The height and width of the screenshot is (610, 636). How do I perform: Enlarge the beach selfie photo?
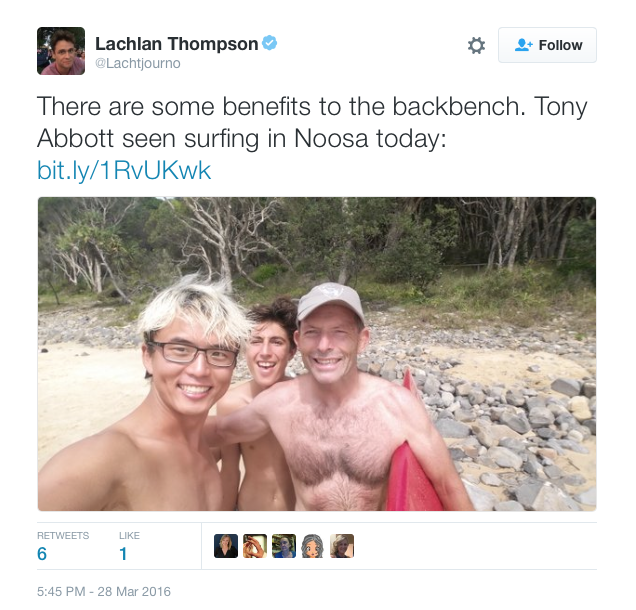pyautogui.click(x=317, y=354)
